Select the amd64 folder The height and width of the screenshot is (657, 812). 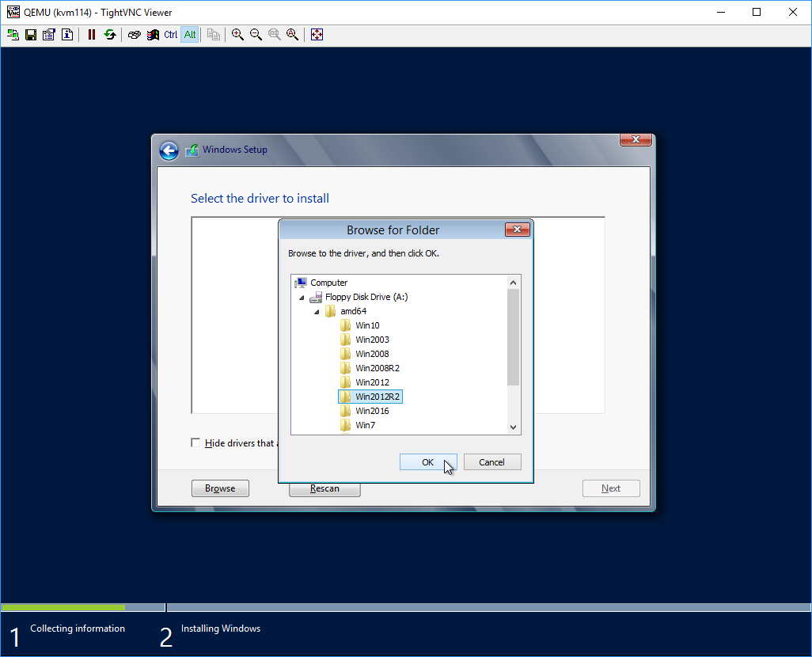tap(353, 311)
